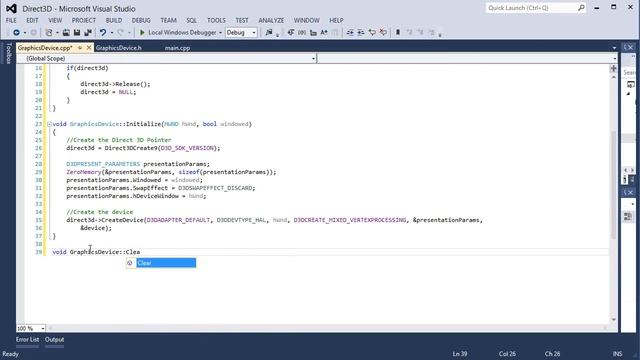
Task: Click the display quick info icon
Action: (313, 33)
